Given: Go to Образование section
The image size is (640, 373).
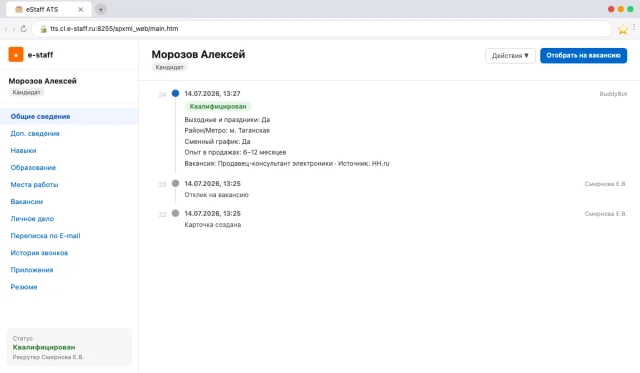Looking at the screenshot, I should 33,168.
